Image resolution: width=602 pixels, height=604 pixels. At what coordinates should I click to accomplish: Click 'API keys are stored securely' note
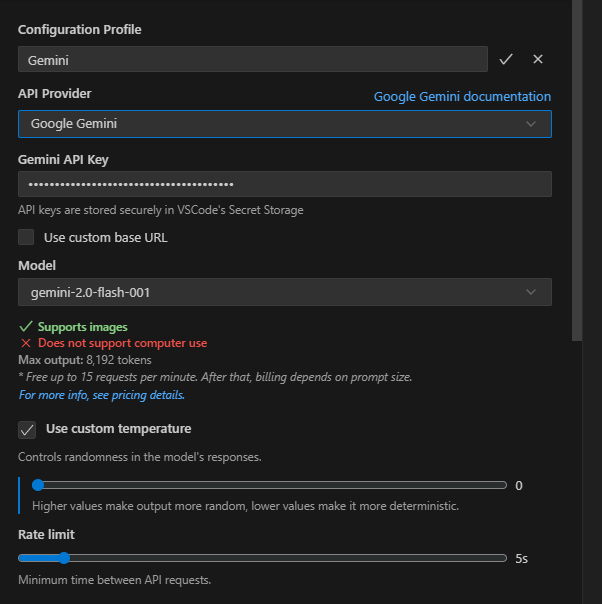[x=161, y=210]
